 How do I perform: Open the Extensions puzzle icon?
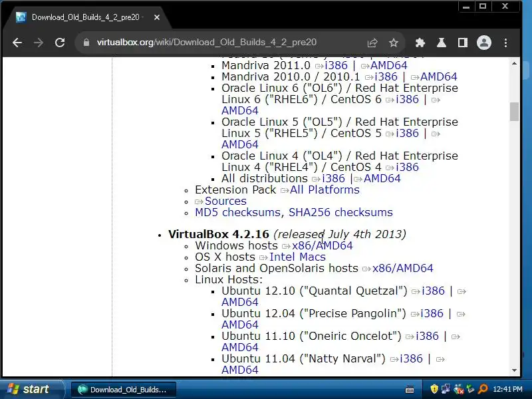coord(420,43)
